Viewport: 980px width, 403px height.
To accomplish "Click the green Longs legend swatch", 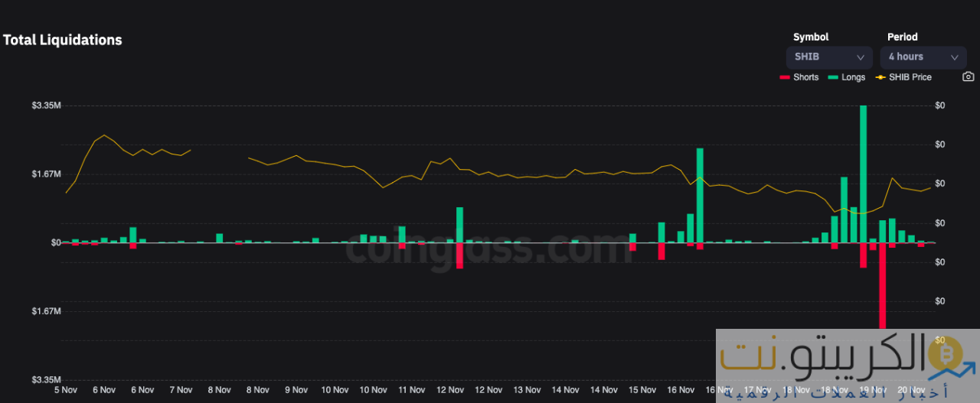I will point(833,77).
